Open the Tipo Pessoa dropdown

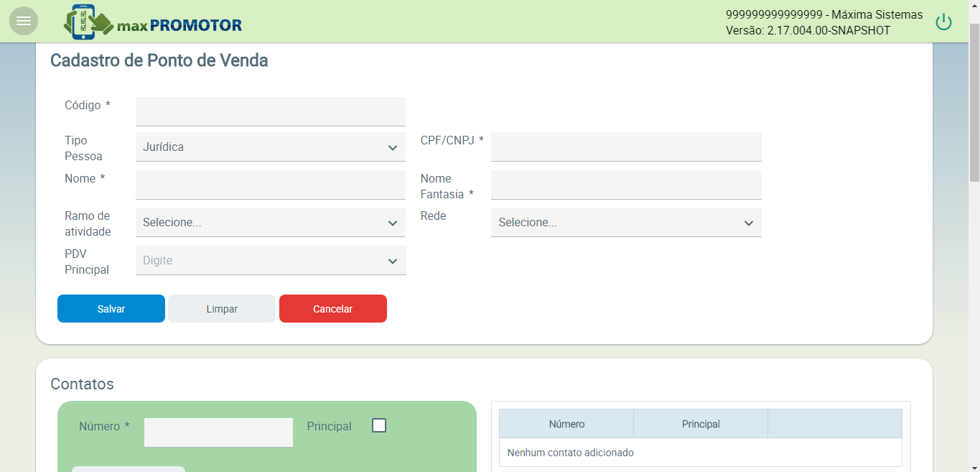271,147
